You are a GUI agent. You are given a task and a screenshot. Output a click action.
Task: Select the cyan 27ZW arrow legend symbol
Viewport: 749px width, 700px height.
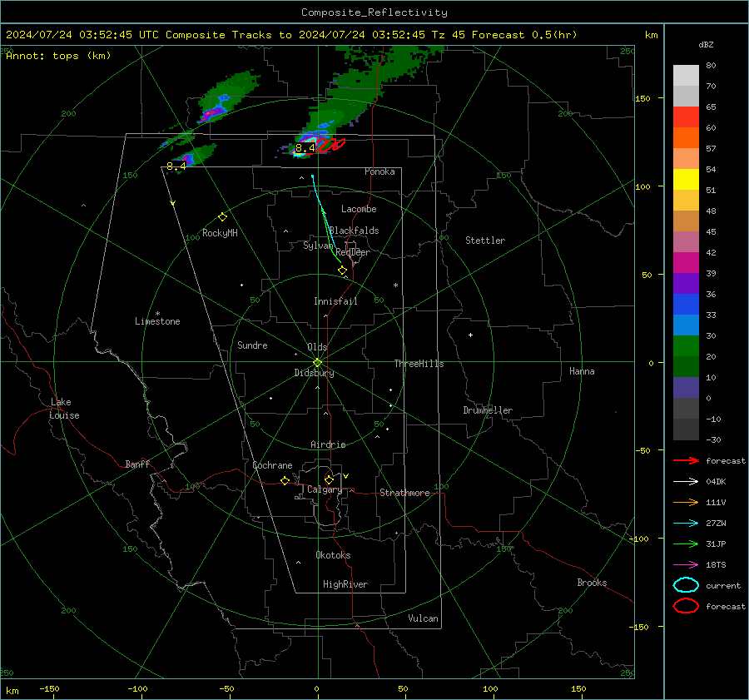(686, 524)
